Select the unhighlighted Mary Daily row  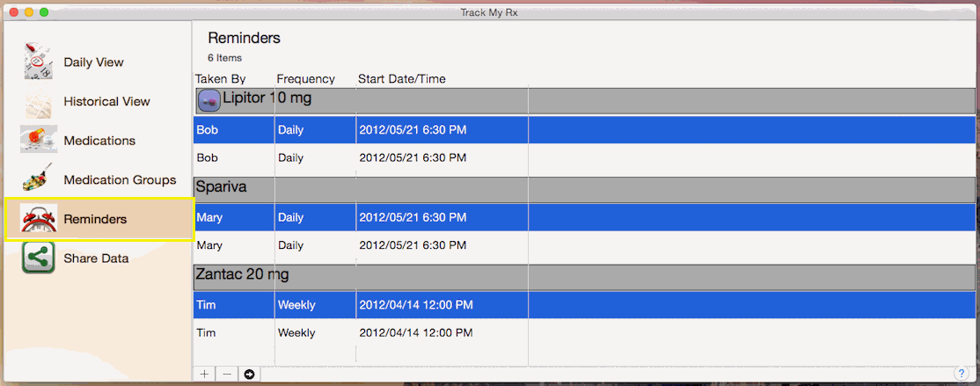(584, 245)
